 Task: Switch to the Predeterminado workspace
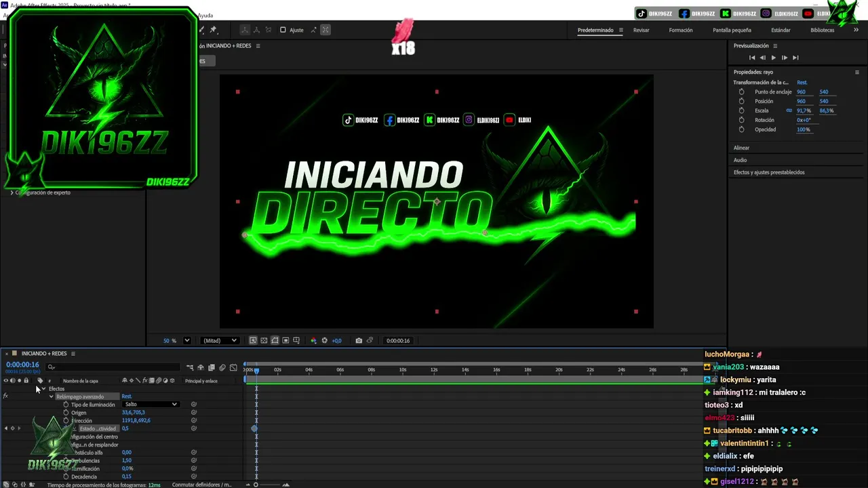595,30
